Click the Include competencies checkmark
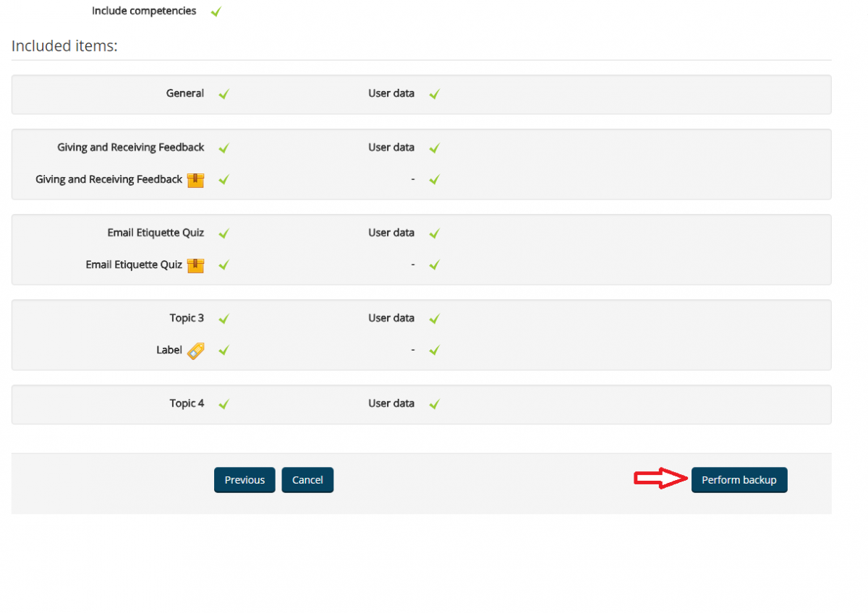The width and height of the screenshot is (868, 613). pyautogui.click(x=216, y=12)
